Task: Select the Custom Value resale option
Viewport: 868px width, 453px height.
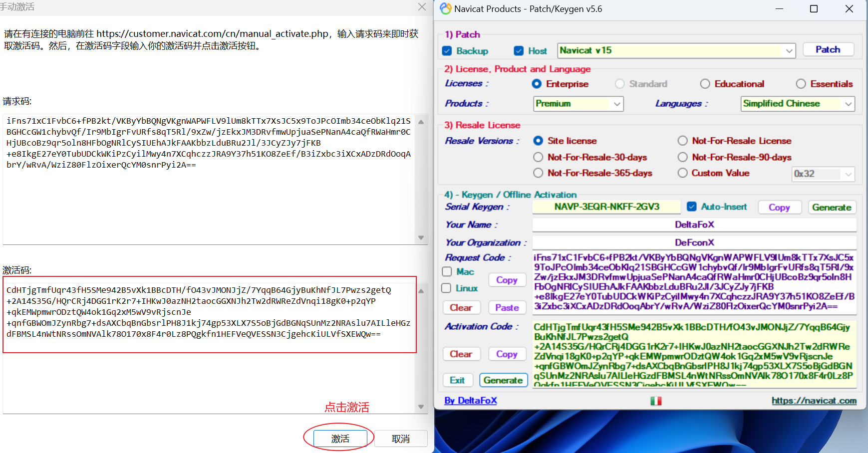Action: click(x=682, y=173)
